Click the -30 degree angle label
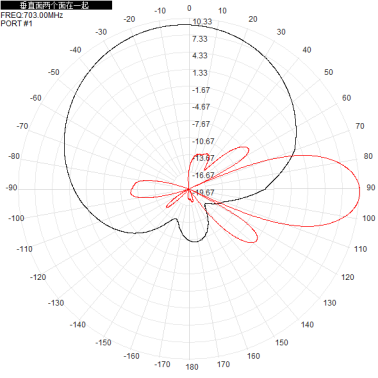The image size is (378, 378). (x=101, y=32)
